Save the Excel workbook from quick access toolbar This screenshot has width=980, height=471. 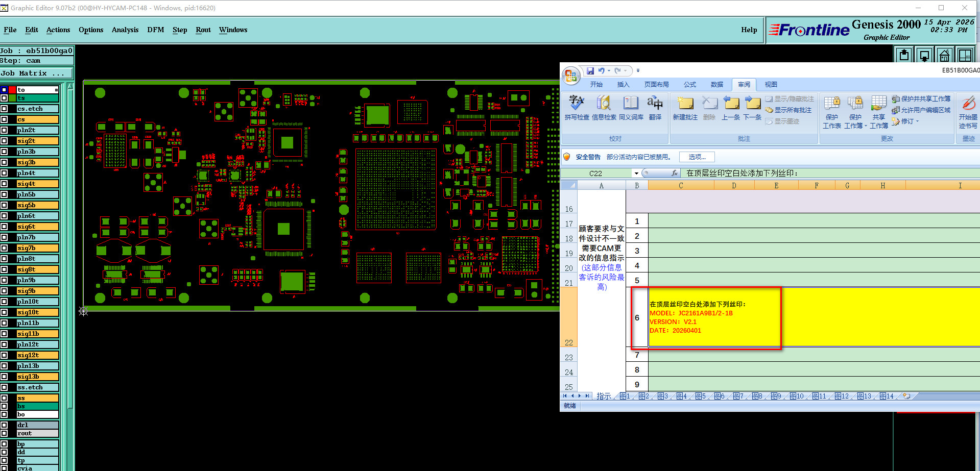pos(590,71)
